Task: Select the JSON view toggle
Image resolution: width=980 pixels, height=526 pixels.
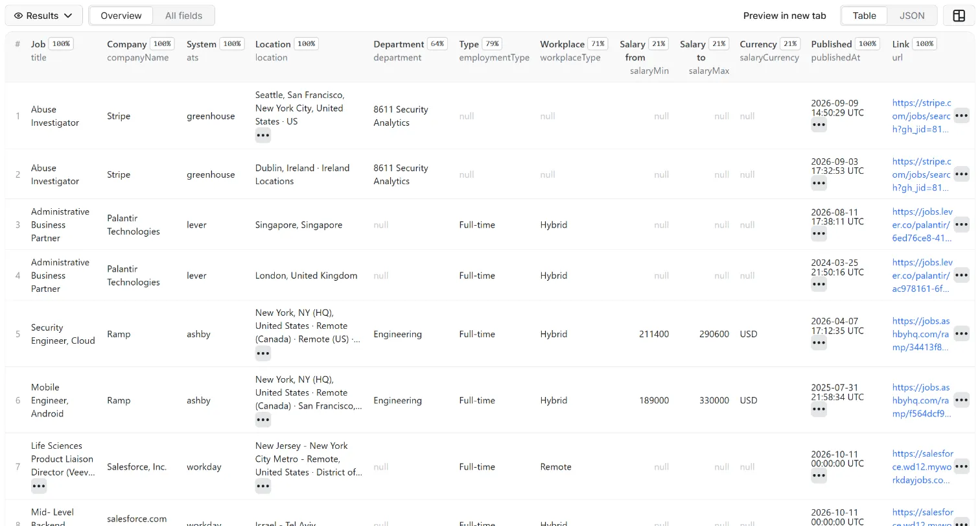Action: pyautogui.click(x=911, y=16)
